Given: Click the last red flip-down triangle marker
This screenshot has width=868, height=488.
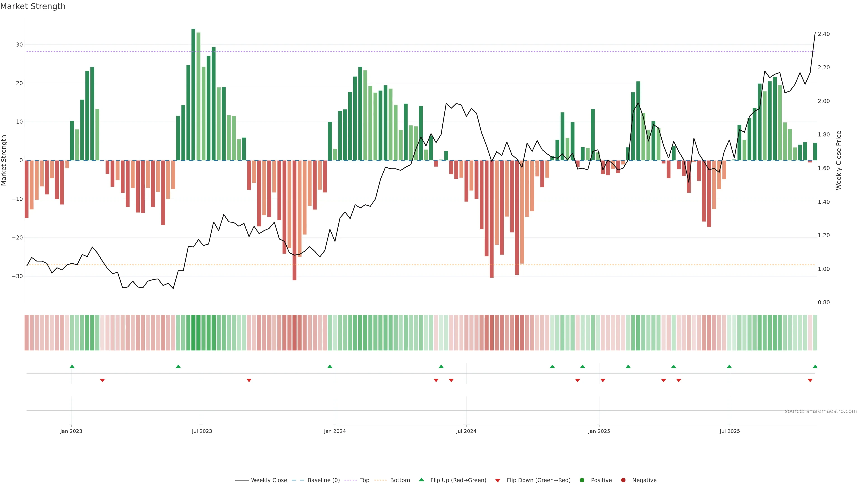Looking at the screenshot, I should [810, 380].
